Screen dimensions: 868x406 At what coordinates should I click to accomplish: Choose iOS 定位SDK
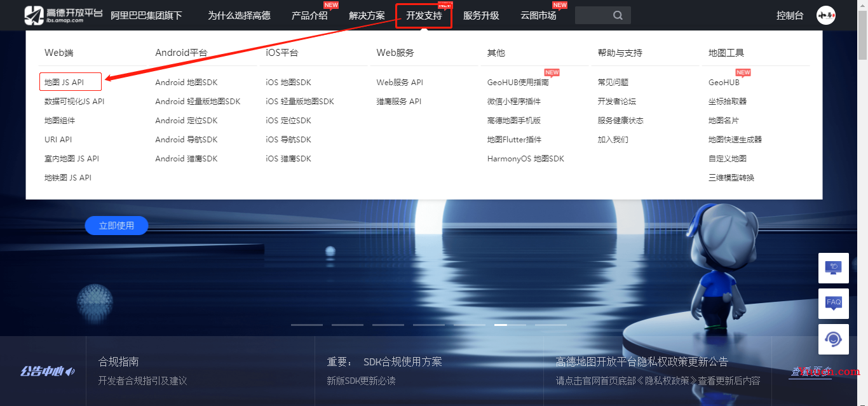coord(288,121)
